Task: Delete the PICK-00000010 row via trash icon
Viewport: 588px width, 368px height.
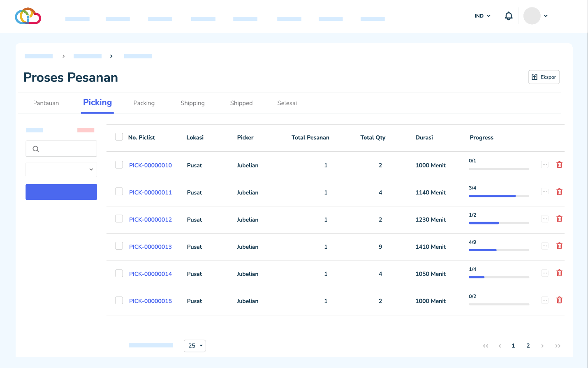Action: (x=559, y=165)
